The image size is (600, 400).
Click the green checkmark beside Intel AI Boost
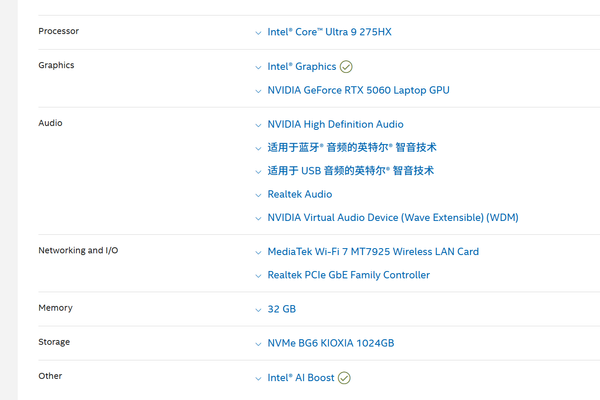(344, 378)
